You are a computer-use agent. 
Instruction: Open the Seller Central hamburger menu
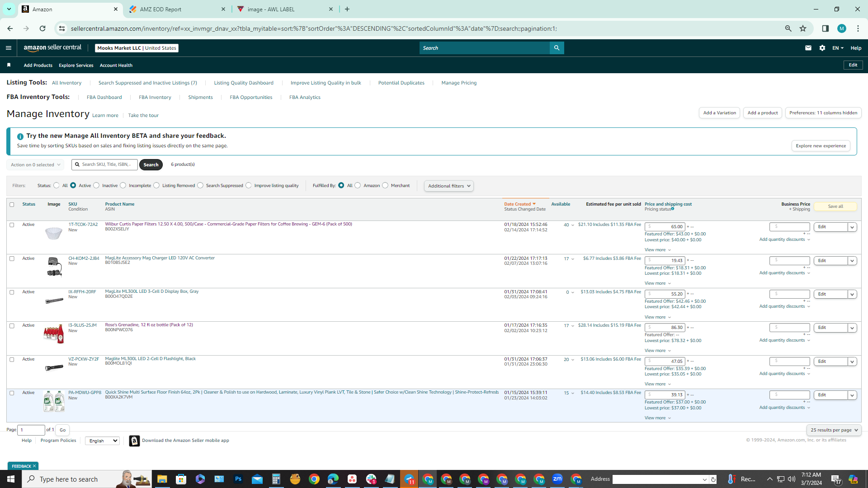[8, 48]
